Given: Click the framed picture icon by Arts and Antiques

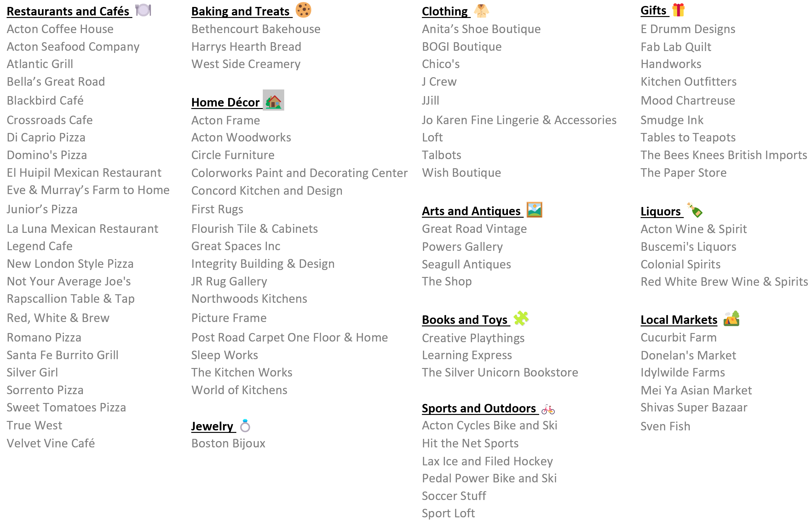Looking at the screenshot, I should (x=534, y=210).
